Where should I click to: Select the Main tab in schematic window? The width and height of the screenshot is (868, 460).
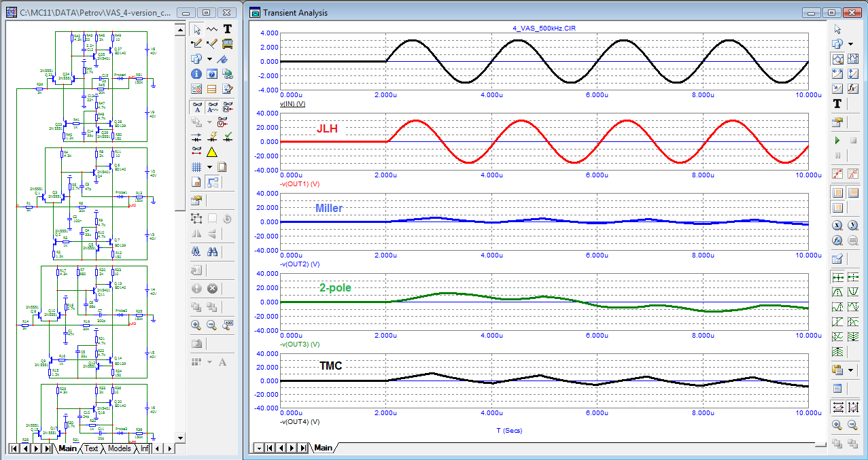68,448
